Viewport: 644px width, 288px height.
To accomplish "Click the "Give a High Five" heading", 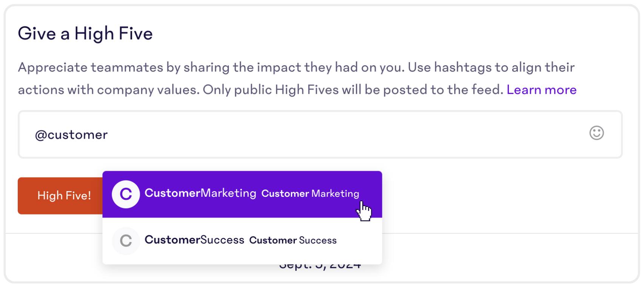I will [85, 34].
